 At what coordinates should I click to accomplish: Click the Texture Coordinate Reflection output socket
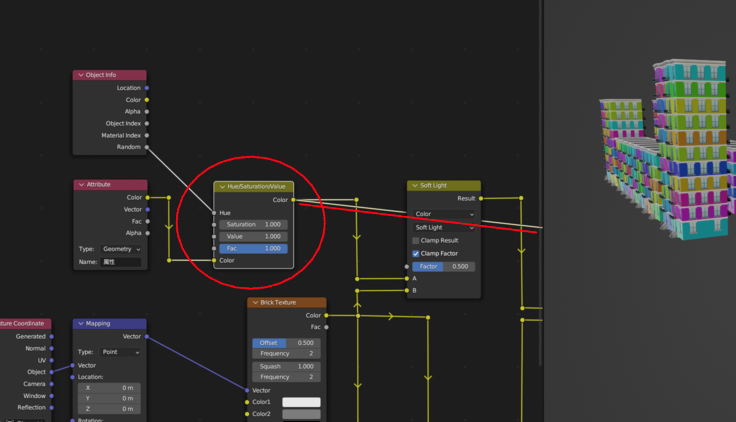click(x=52, y=408)
